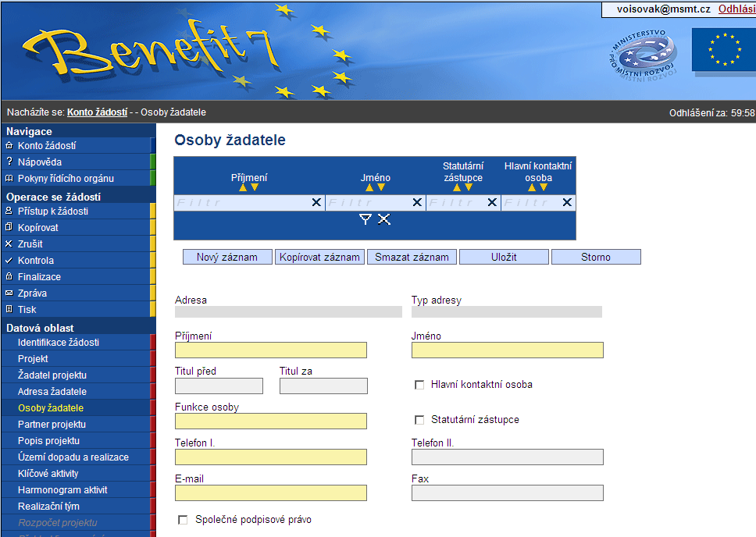
Task: Click the Odhlásit logout link
Action: [736, 9]
